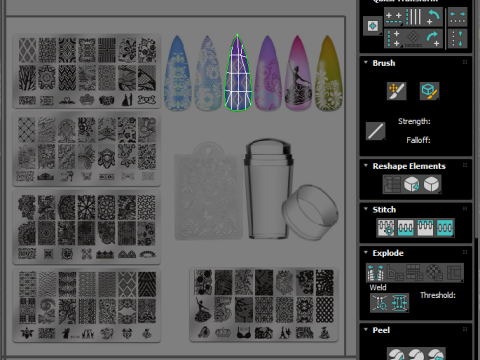Click the grip handle of Stitch rollout
Screen dimensions: 480x360
[x=465, y=209]
